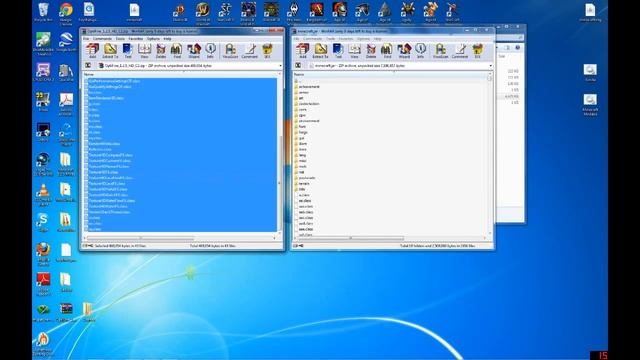640x360 pixels.
Task: Open Help menu in OptiFine window
Action: click(x=167, y=39)
